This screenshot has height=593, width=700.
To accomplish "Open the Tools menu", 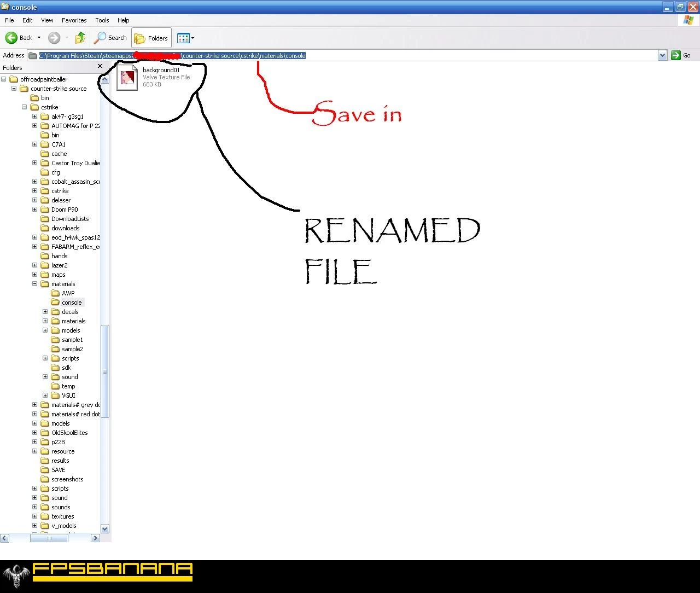I will pyautogui.click(x=102, y=20).
